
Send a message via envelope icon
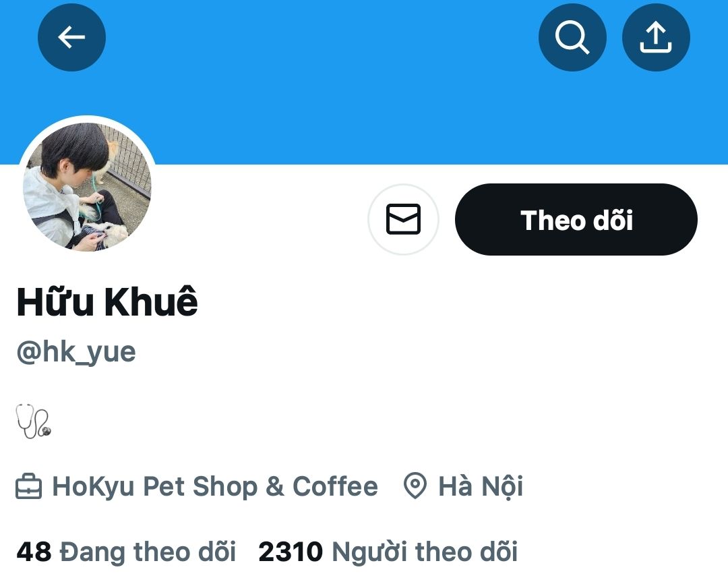coord(404,219)
